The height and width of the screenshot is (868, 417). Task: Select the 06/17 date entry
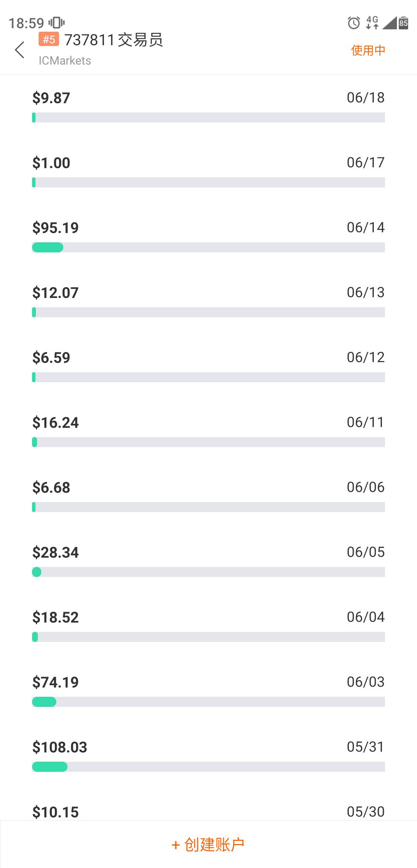coord(366,163)
